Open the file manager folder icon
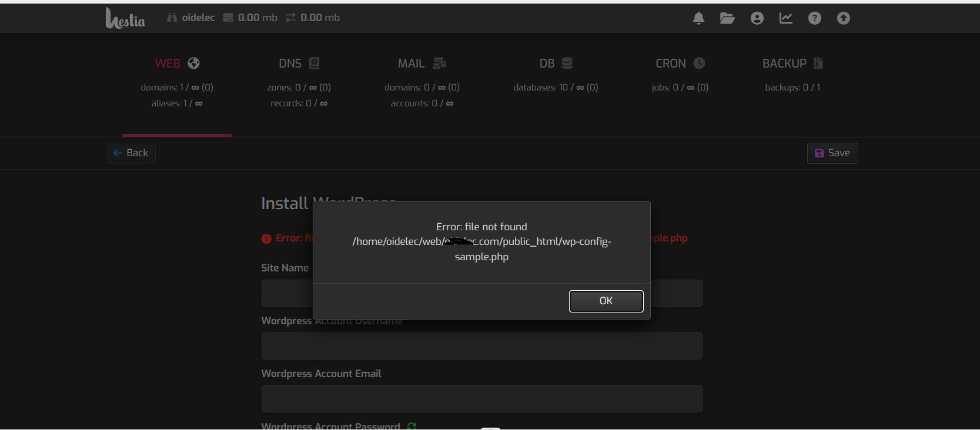The height and width of the screenshot is (430, 980). point(727,18)
